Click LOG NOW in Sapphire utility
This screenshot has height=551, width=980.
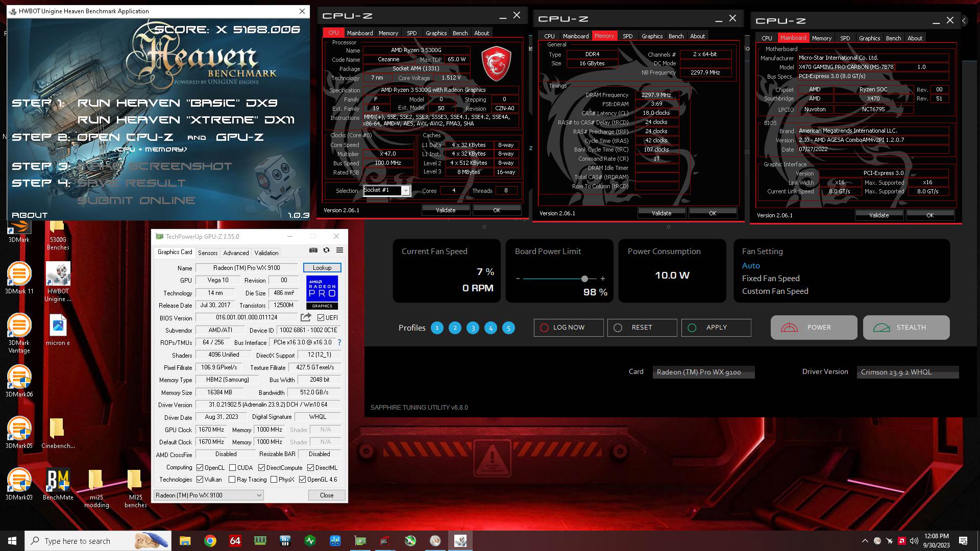pos(569,328)
